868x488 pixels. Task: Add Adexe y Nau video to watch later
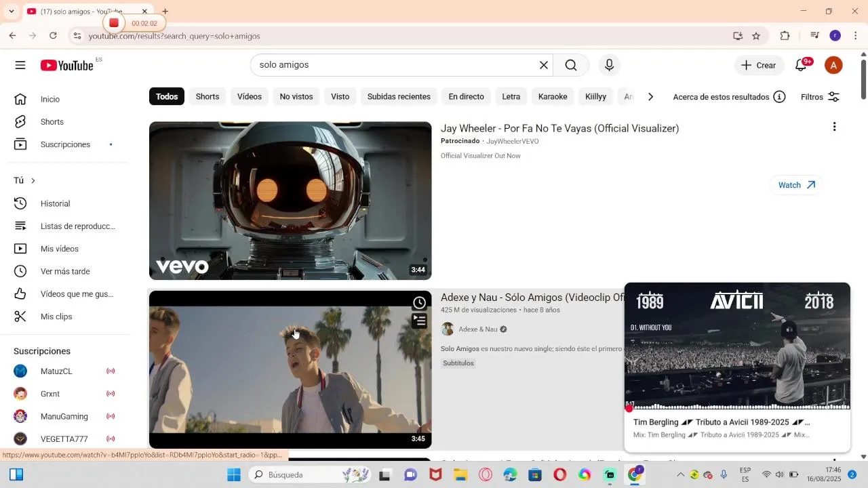(420, 303)
